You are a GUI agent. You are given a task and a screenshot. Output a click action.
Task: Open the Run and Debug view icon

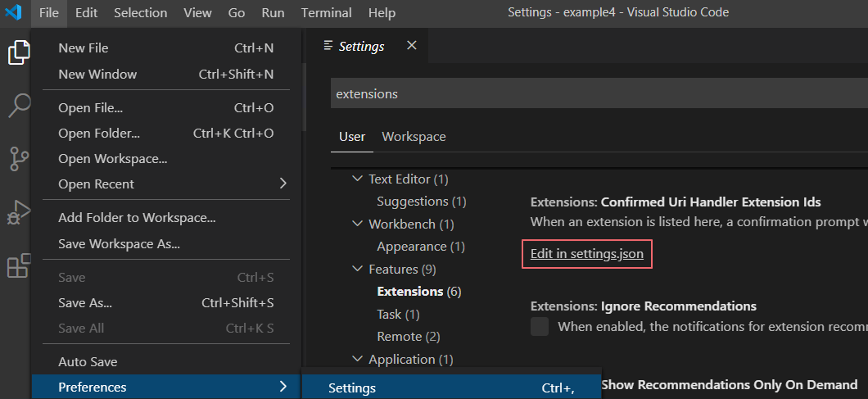tap(18, 212)
